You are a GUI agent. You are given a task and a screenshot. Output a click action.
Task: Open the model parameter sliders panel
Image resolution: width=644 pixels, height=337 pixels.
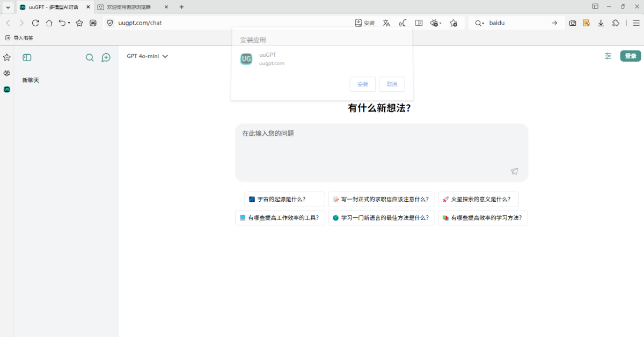[x=608, y=56]
